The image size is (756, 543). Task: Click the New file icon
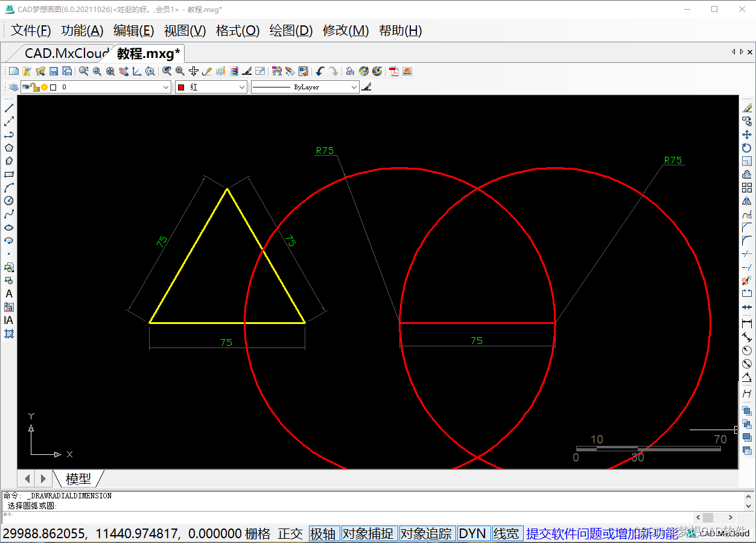point(13,71)
